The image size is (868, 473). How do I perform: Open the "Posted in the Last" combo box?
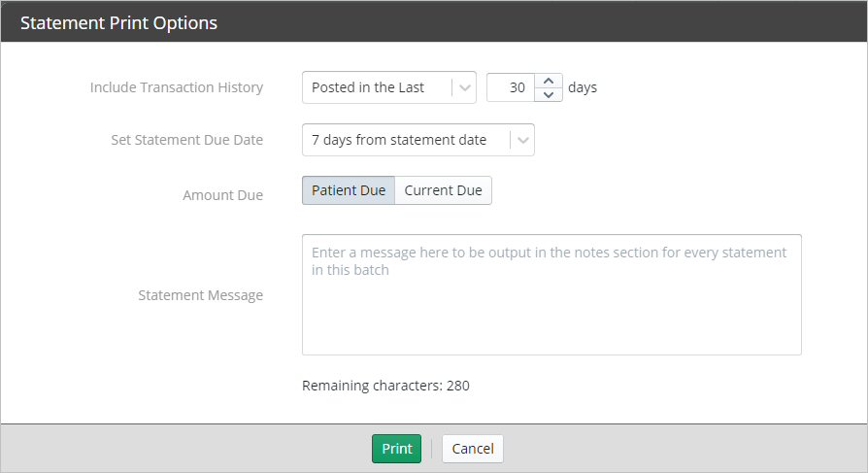[378, 87]
